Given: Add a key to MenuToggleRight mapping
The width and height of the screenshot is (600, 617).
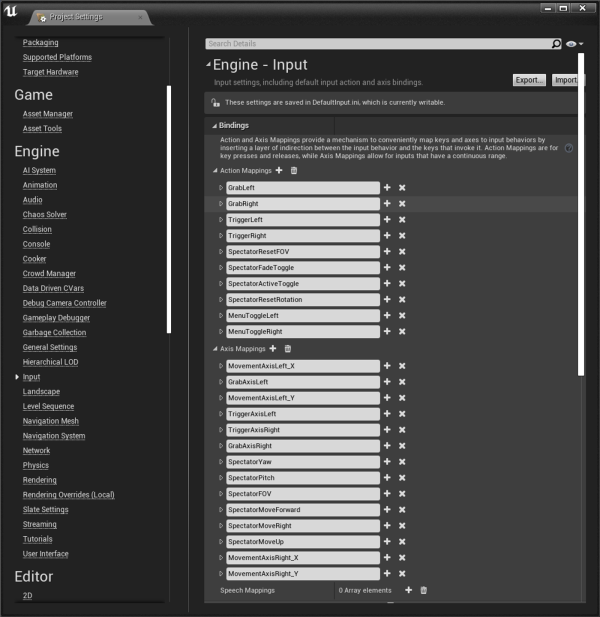Looking at the screenshot, I should [x=387, y=331].
